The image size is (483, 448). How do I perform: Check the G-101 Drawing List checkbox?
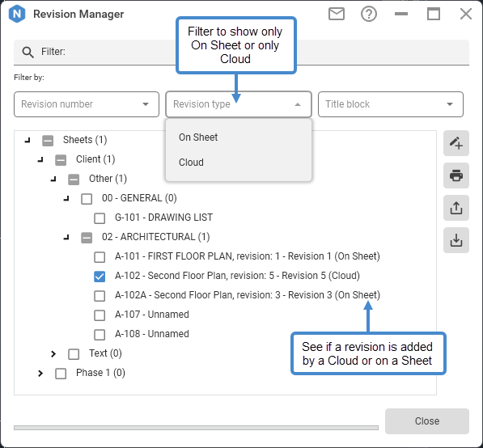pyautogui.click(x=100, y=218)
